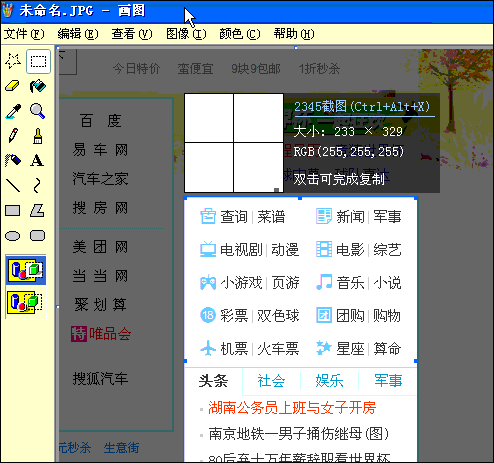The width and height of the screenshot is (494, 463).
Task: Open the 火车票 link
Action: click(x=278, y=349)
